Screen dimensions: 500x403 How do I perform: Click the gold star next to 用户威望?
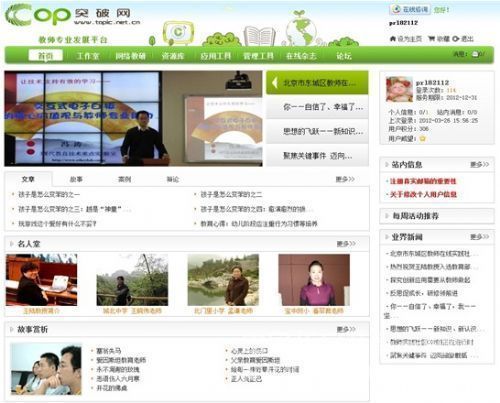[423, 138]
